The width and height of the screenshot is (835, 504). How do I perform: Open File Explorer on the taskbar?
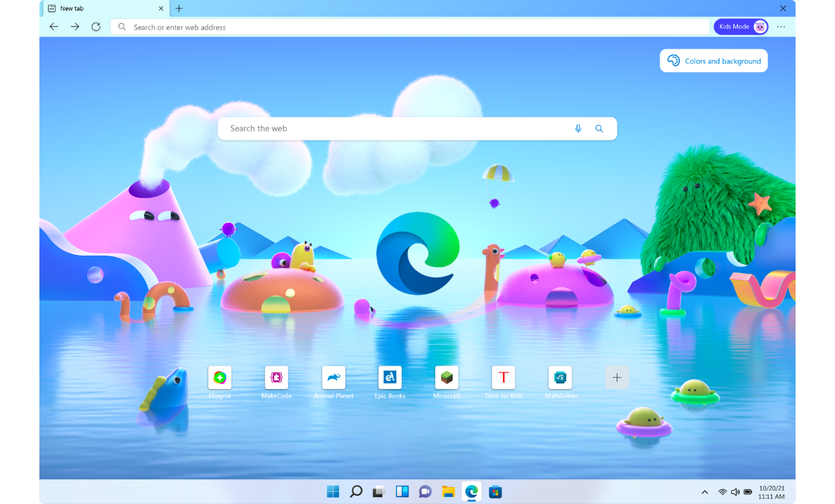point(449,491)
